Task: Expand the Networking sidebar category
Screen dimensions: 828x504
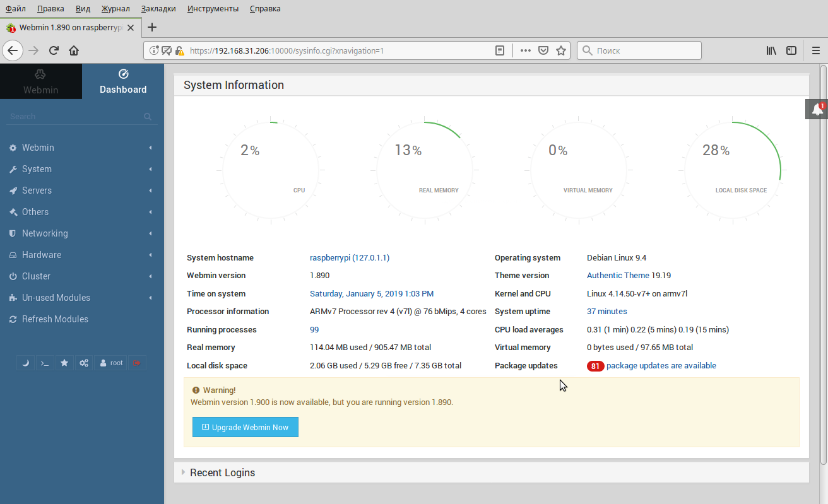Action: coord(82,233)
